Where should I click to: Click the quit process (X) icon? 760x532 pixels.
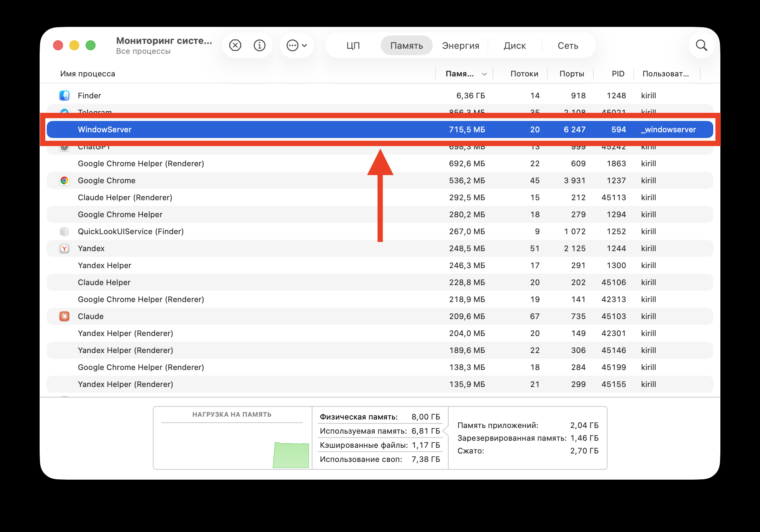point(235,45)
